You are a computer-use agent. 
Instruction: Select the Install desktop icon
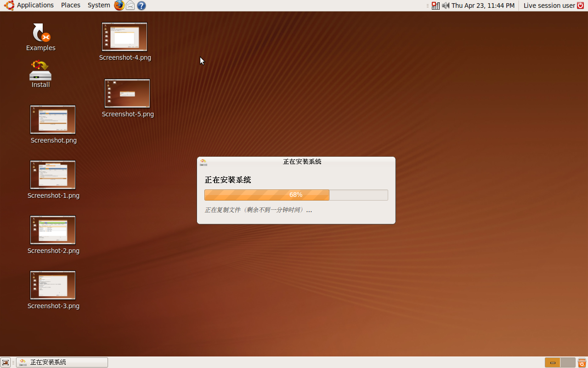(x=40, y=74)
